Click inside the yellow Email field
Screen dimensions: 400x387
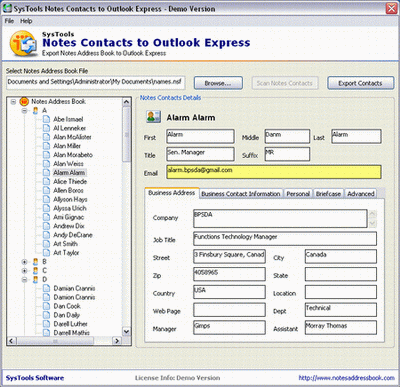274,172
